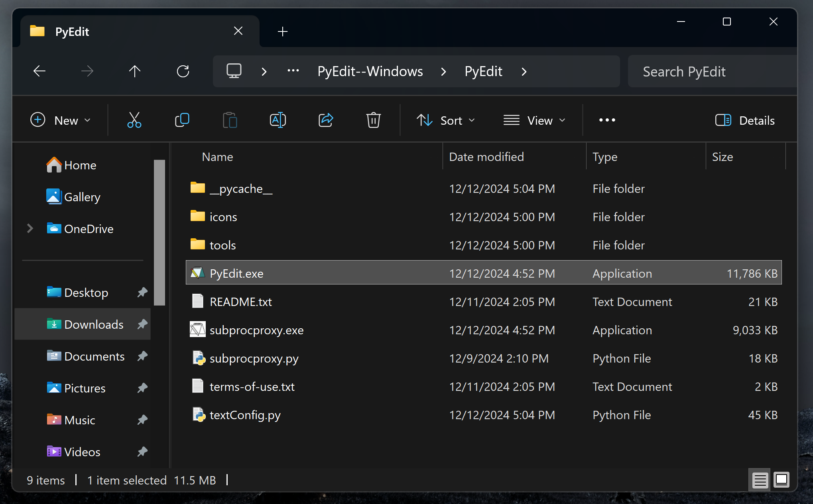Click the Search PyEdit field
Screen dimensions: 813x504
(x=712, y=71)
